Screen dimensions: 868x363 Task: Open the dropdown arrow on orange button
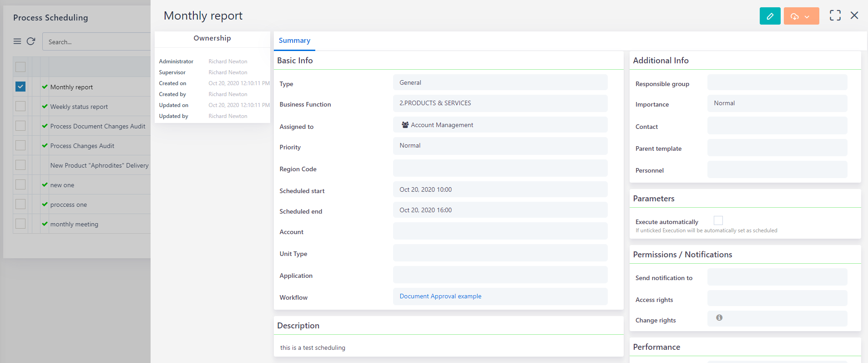pos(807,16)
